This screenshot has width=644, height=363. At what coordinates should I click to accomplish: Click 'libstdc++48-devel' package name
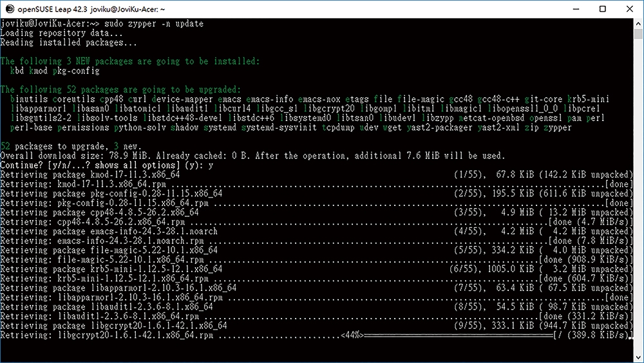pyautogui.click(x=182, y=118)
